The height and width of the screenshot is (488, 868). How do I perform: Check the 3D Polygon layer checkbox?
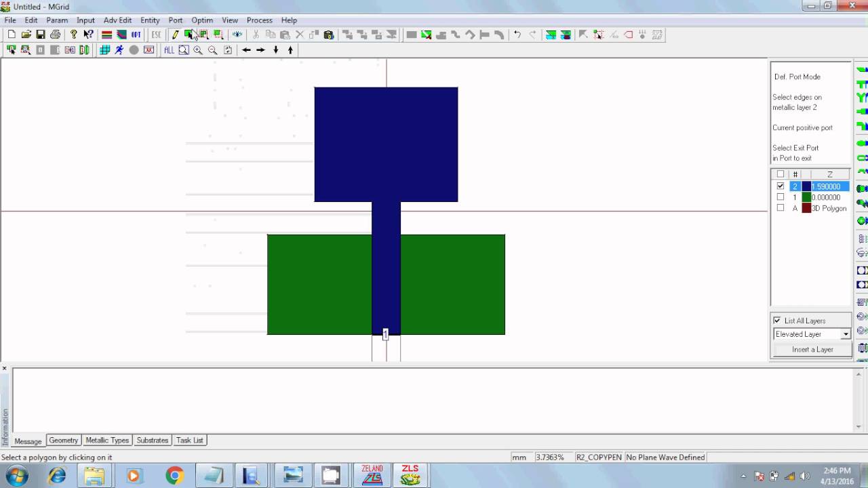[781, 208]
